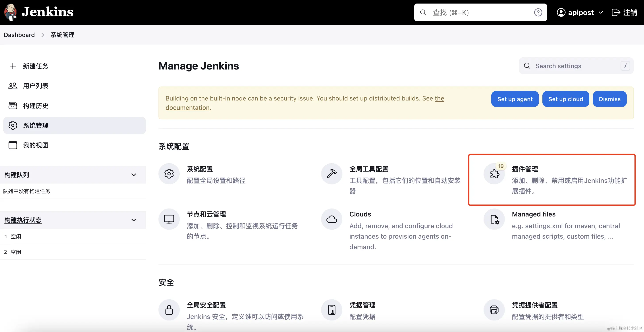Click the icon of 凭据提供者配置

pos(494,310)
